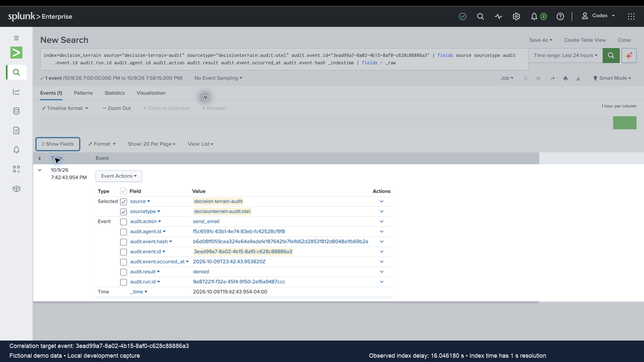Toggle the sidebar hamburger menu
Screen dimensions: 644x362
click(16, 38)
